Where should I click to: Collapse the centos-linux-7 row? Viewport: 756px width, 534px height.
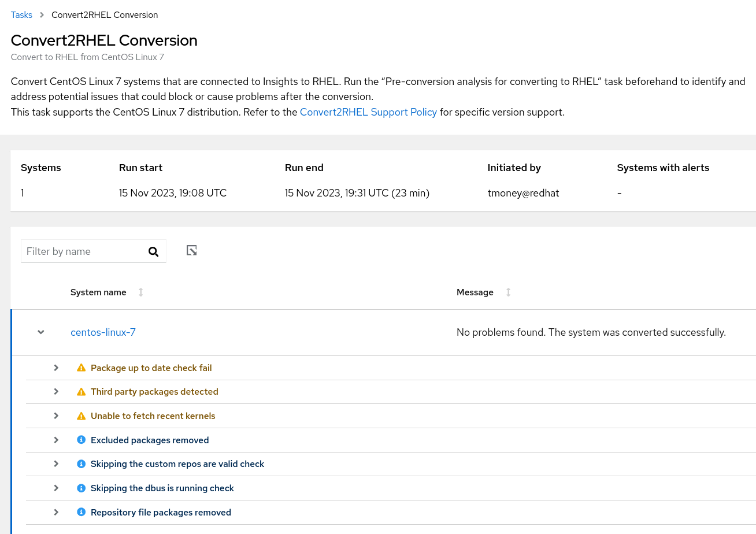tap(41, 332)
